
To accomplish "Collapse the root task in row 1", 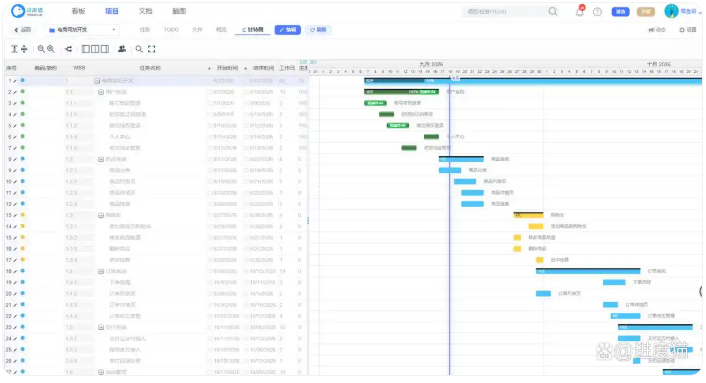I will click(x=97, y=81).
